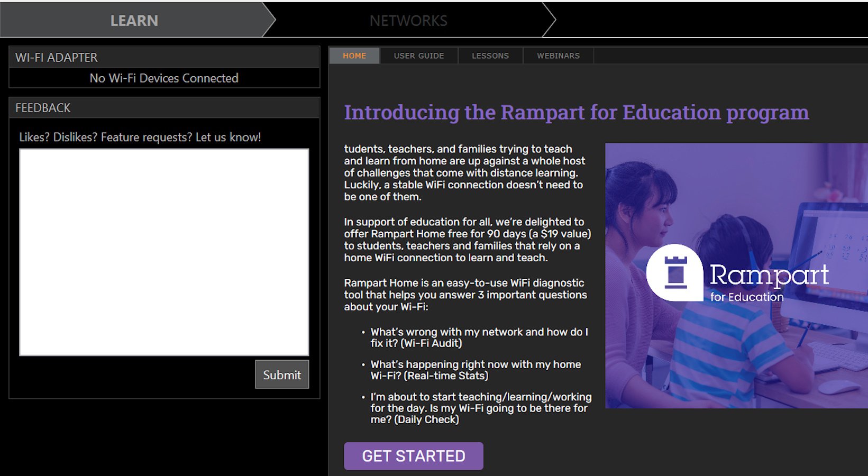Click the Wi-Fi Audit bullet item
Viewport: 868px width, 476px height.
[x=479, y=337]
